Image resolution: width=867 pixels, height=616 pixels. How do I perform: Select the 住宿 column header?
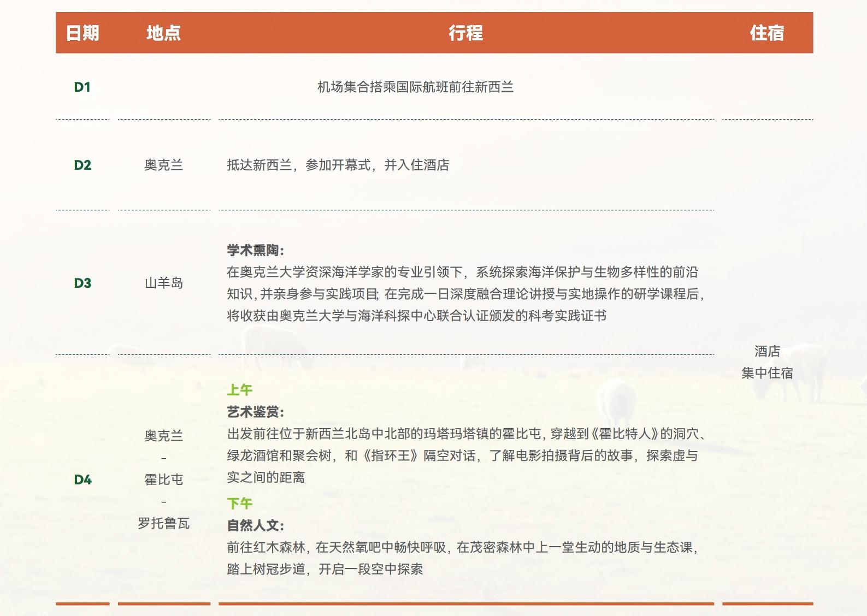coord(766,33)
